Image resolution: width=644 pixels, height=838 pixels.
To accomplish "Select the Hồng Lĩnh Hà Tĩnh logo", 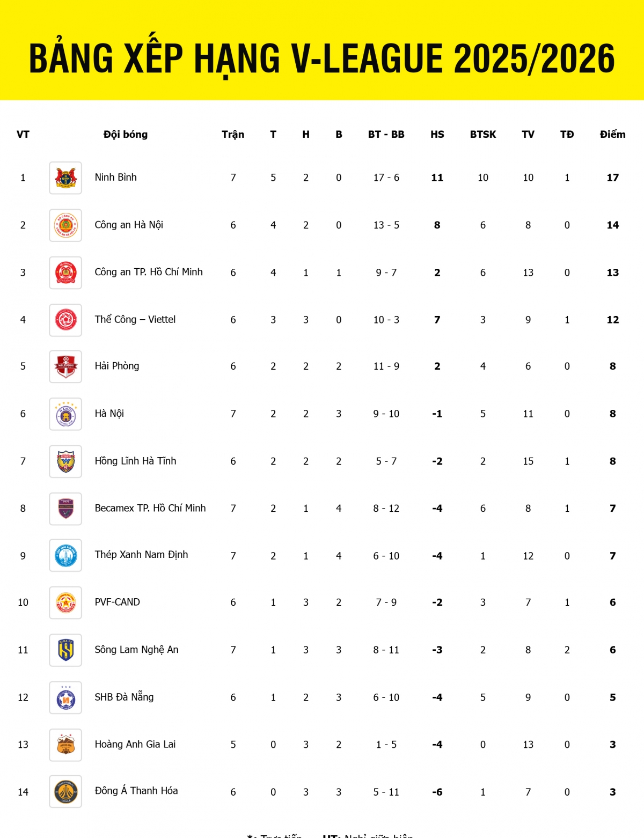I will coord(65,461).
